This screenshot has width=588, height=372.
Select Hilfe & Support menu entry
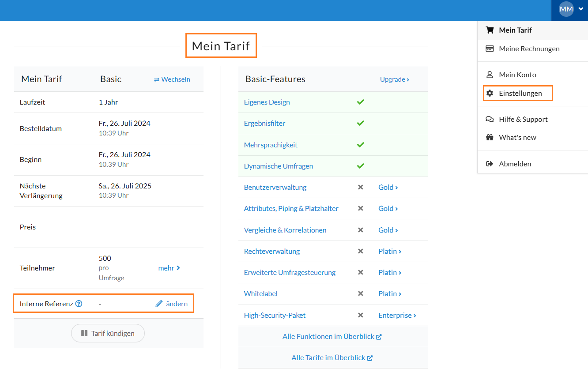(523, 119)
